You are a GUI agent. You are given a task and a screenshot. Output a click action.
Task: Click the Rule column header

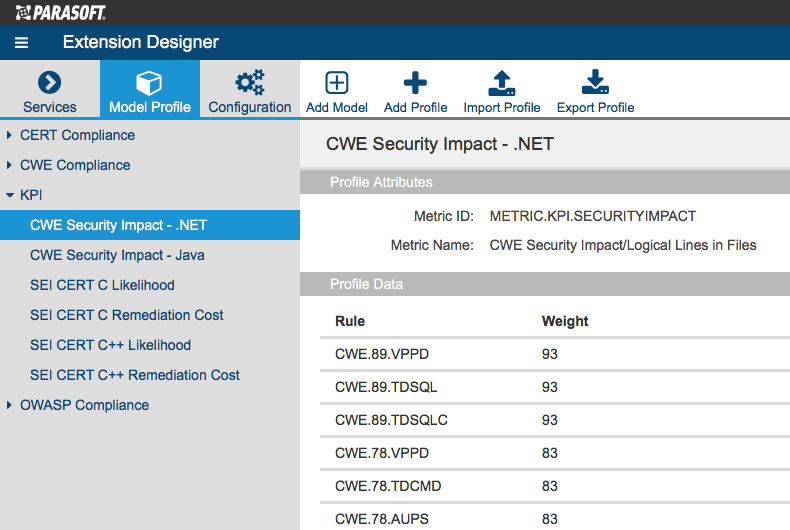tap(350, 321)
